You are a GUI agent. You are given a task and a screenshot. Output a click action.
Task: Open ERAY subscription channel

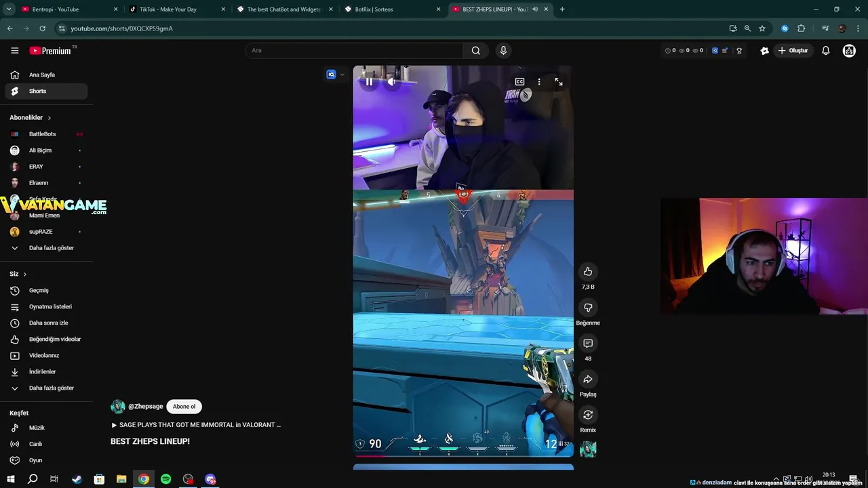coord(46,167)
